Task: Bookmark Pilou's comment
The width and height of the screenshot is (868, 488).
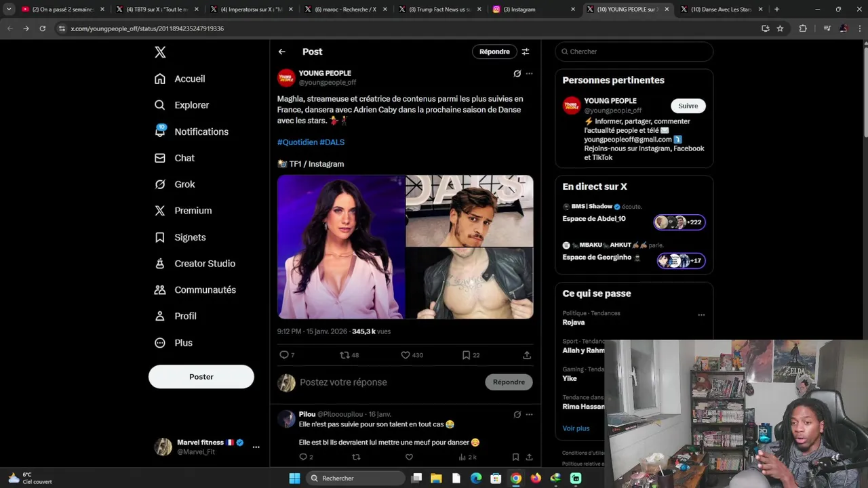Action: pos(515,457)
